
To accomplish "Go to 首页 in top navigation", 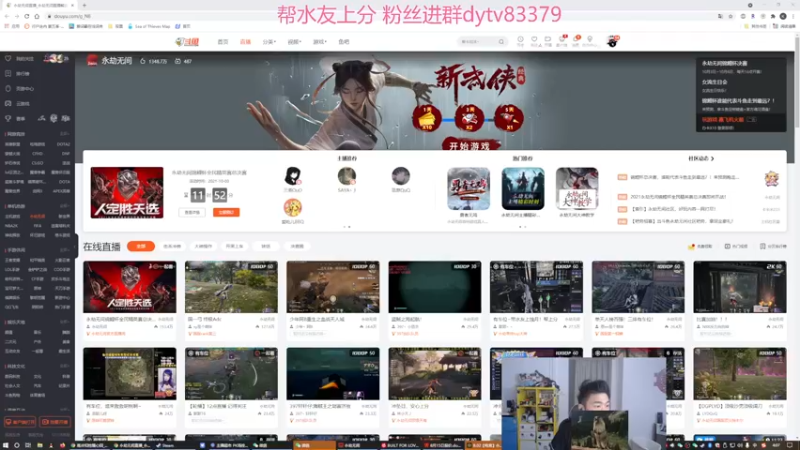I will pyautogui.click(x=223, y=42).
